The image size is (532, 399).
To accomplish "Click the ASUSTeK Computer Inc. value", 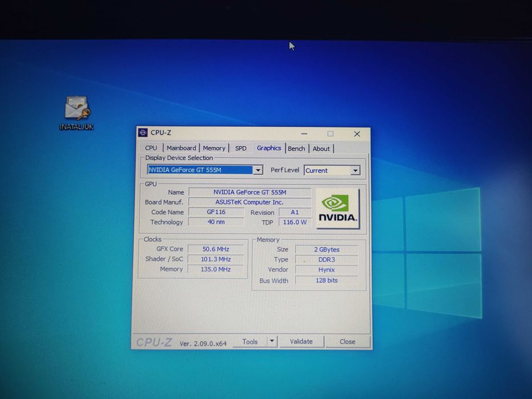I will [x=250, y=202].
